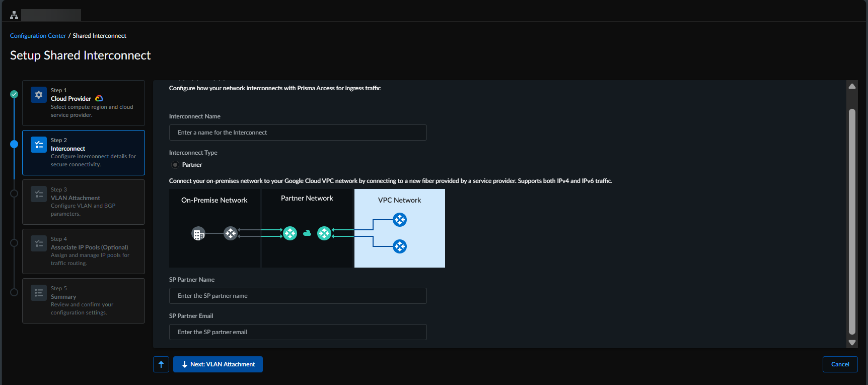
Task: Click the network topology icon at top left
Action: 14,15
